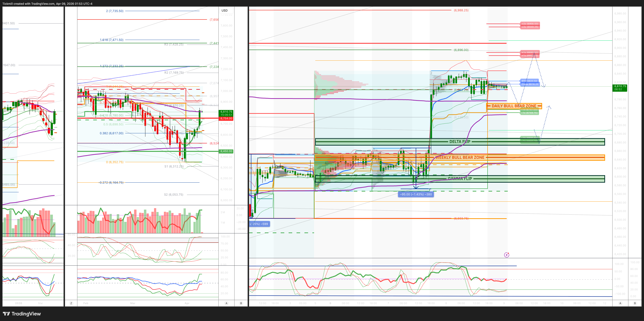Click the blue RTH 6823.50 tag
644x321 pixels.
coord(530,81)
